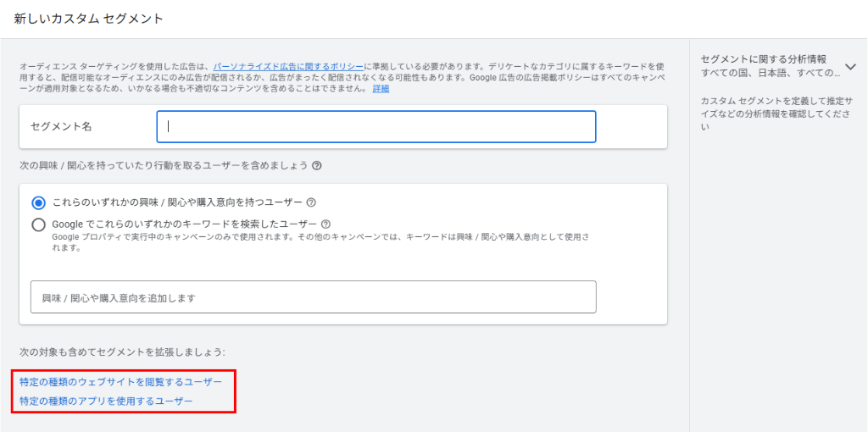Click 特定の種類のウェブサイトを閲覧するユーザー link

[120, 382]
